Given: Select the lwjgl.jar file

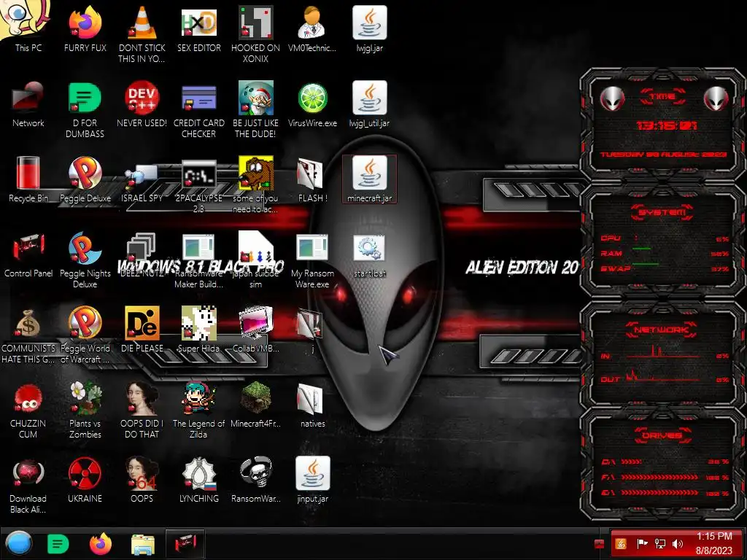Looking at the screenshot, I should pos(369,28).
